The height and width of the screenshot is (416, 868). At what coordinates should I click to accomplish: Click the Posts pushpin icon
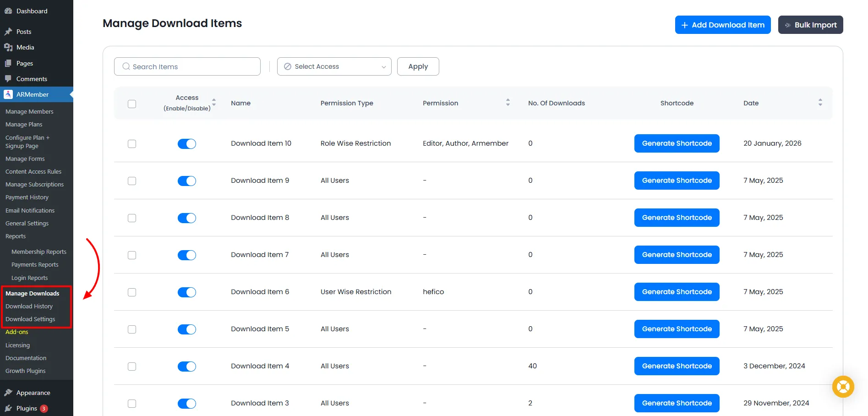pos(9,31)
